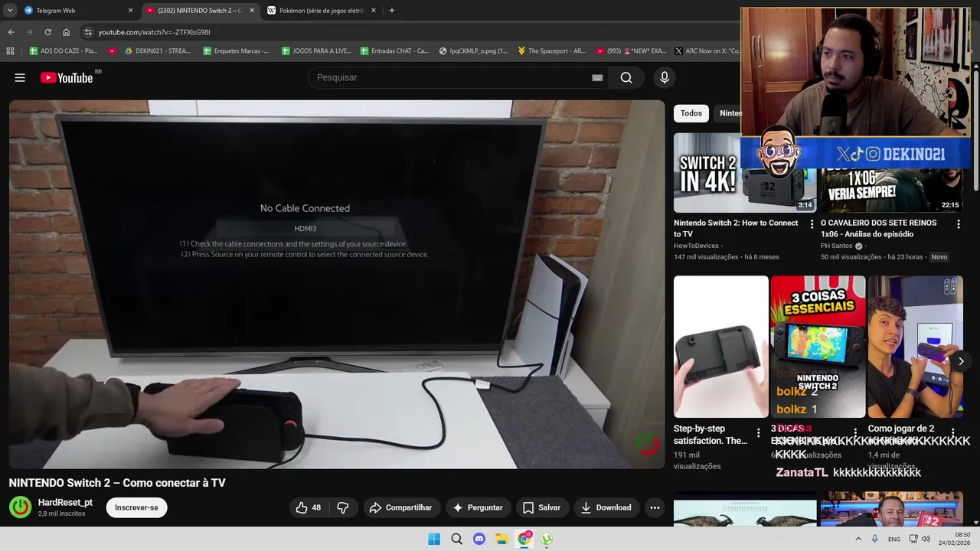
Task: Open the HardReset_pt channel name link
Action: pos(65,502)
